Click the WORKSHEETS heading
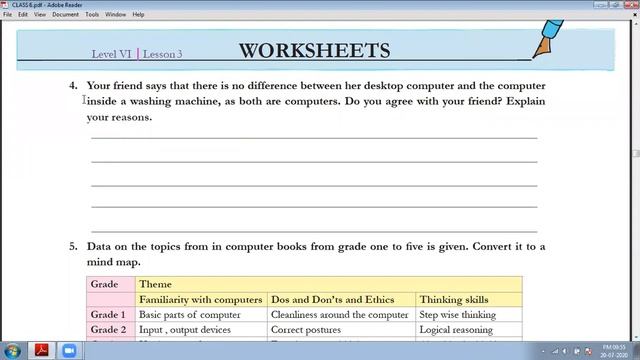The height and width of the screenshot is (360, 640). 314,51
